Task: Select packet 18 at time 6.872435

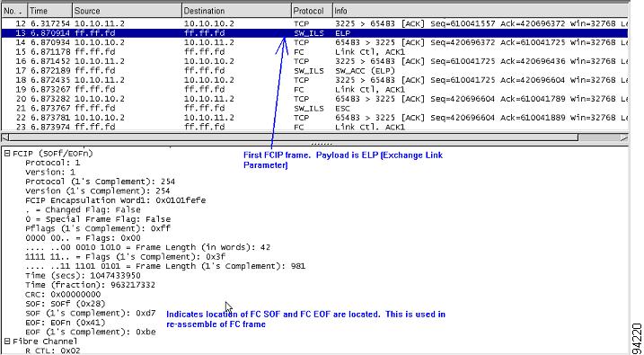Action: pyautogui.click(x=314, y=80)
